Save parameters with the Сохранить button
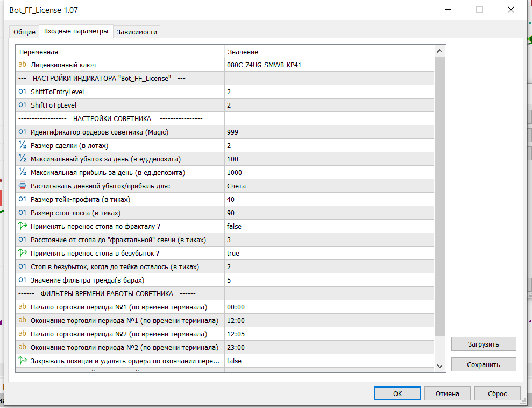 pyautogui.click(x=484, y=364)
